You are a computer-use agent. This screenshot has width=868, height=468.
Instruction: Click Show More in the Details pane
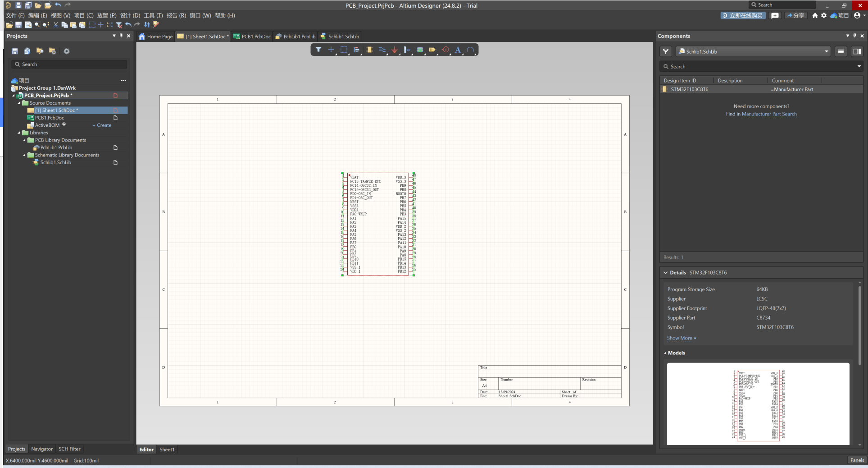(x=679, y=338)
